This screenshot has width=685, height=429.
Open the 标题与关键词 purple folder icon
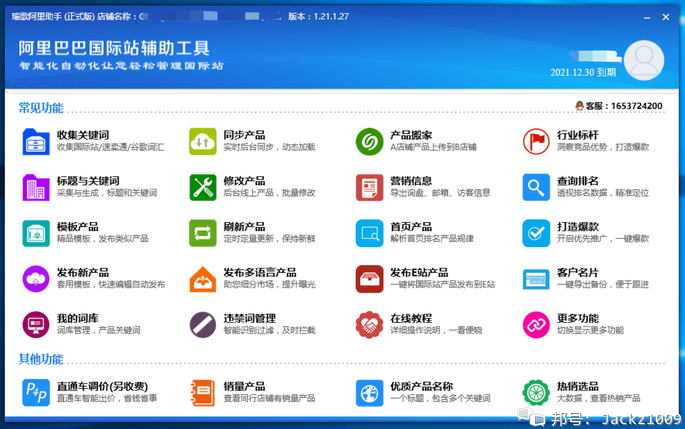point(36,187)
